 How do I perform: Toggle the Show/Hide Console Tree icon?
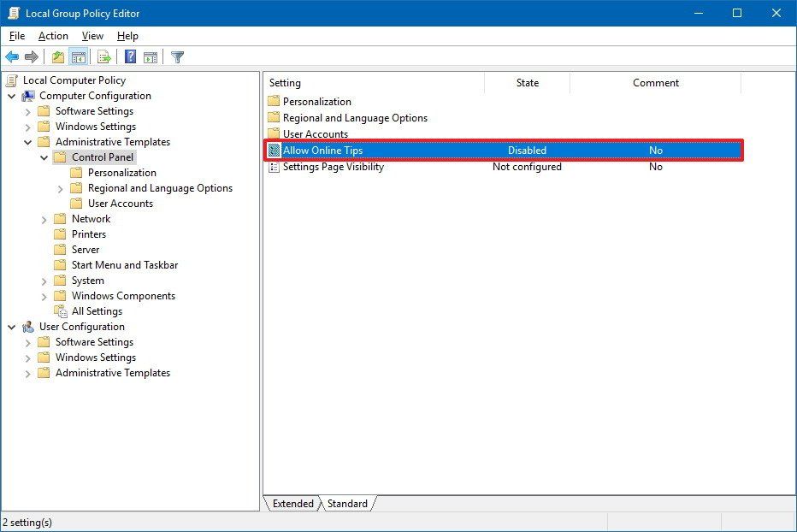coord(78,56)
